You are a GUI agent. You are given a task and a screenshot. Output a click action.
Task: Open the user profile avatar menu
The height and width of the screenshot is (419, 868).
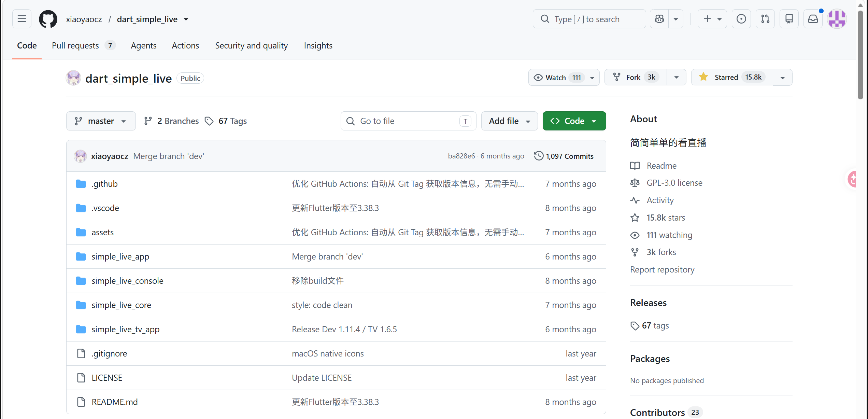click(x=837, y=19)
